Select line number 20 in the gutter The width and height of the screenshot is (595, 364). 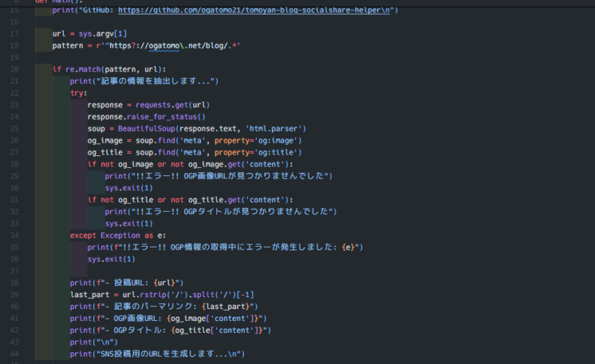(x=15, y=69)
